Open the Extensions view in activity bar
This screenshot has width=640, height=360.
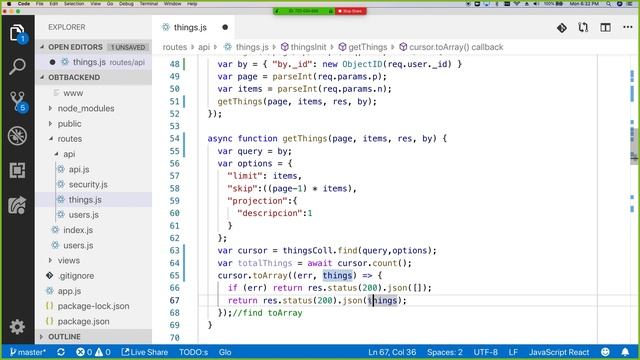point(17,170)
